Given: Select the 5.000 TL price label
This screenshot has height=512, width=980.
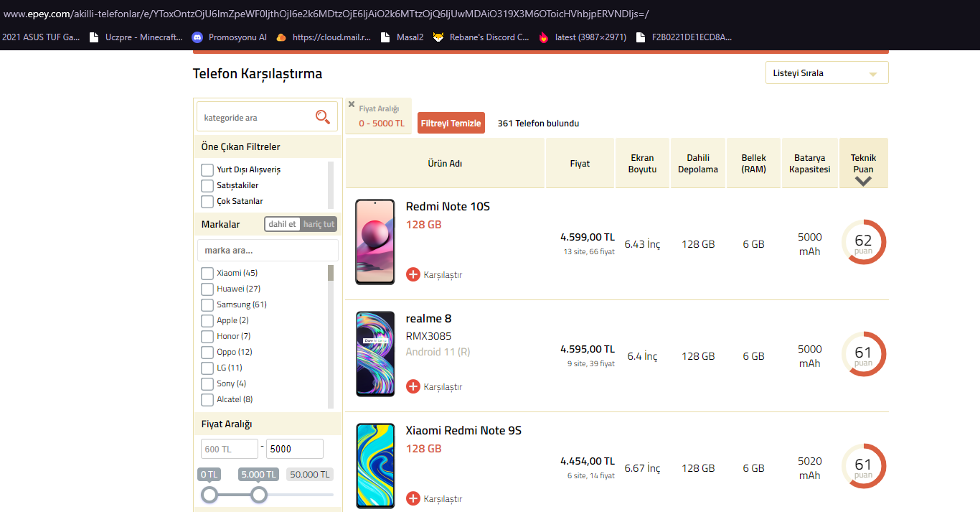Looking at the screenshot, I should point(259,475).
